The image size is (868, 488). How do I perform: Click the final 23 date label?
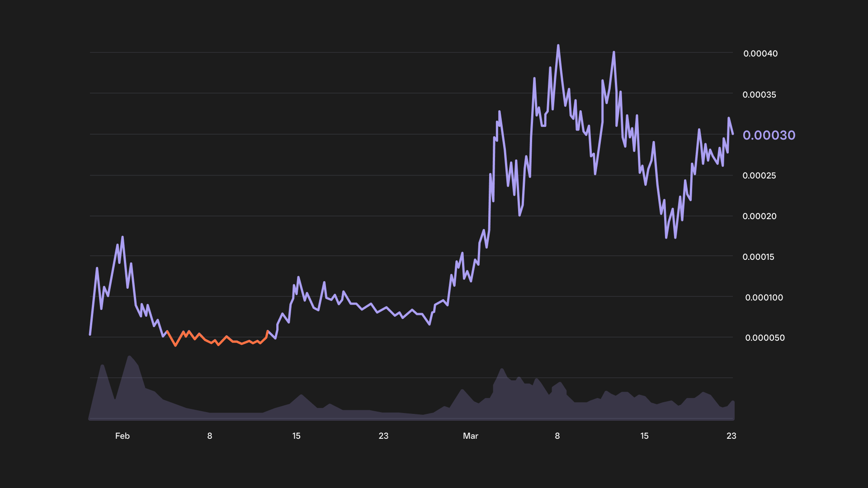tap(731, 436)
